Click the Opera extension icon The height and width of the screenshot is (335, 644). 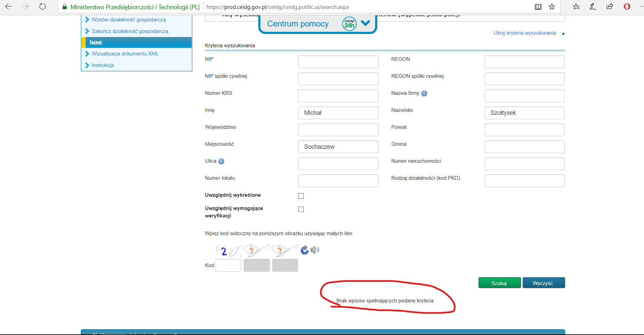627,7
